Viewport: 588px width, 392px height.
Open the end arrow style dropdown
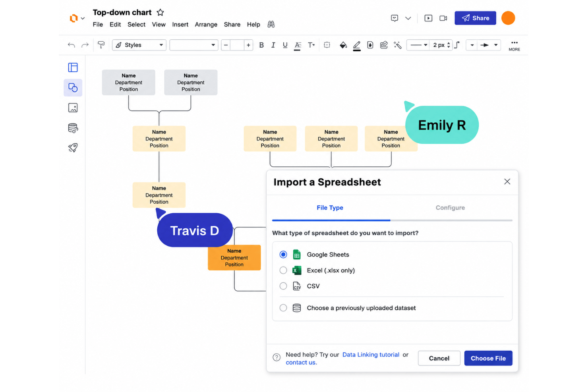[489, 45]
